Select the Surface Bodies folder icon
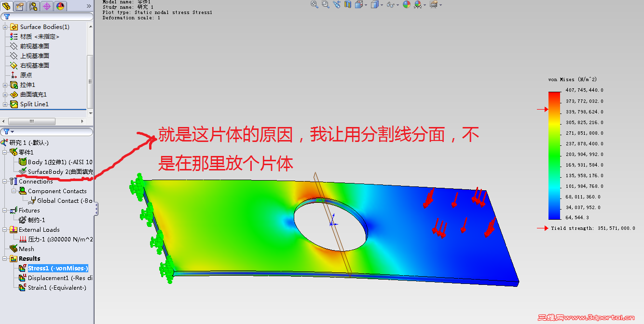644x324 pixels. [14, 27]
